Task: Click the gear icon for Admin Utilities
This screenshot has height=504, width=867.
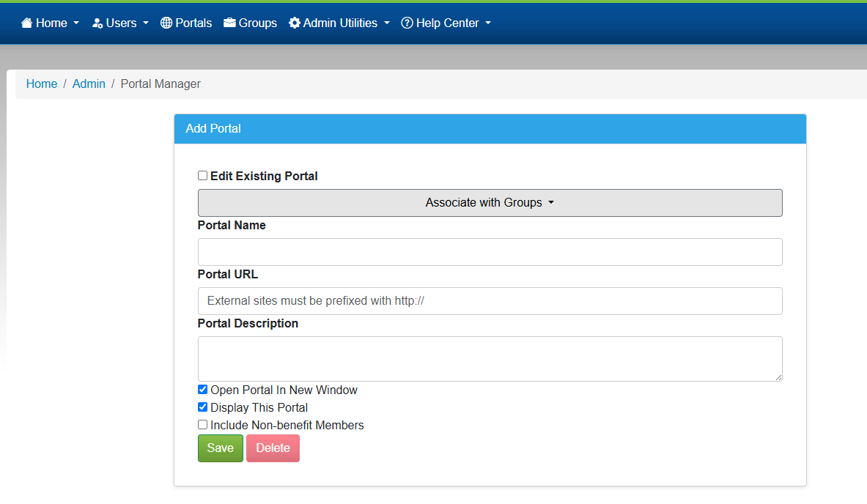Action: (x=295, y=23)
